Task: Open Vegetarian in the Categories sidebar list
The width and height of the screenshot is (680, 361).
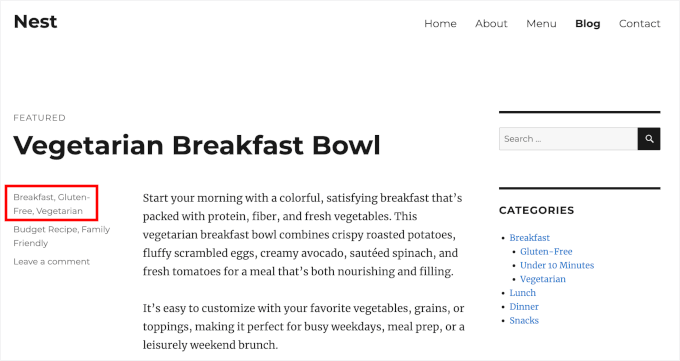Action: (543, 279)
